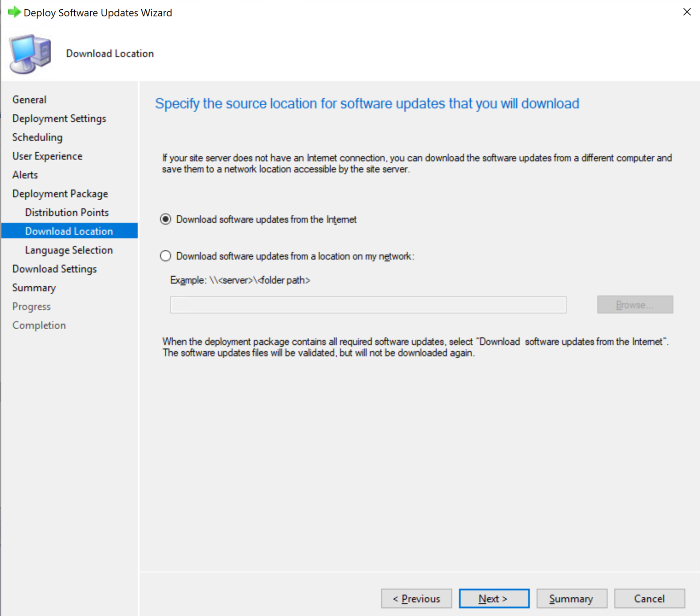
Task: Select the Download Settings step
Action: pos(54,269)
